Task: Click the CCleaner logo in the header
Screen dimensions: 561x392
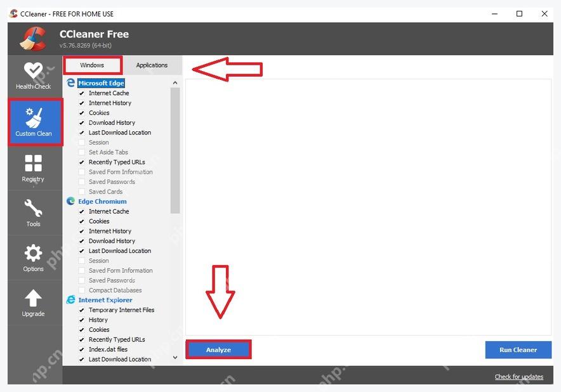Action: (34, 39)
